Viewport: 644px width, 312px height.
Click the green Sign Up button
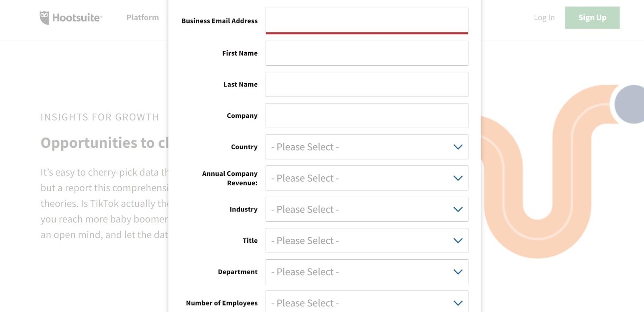pos(592,18)
